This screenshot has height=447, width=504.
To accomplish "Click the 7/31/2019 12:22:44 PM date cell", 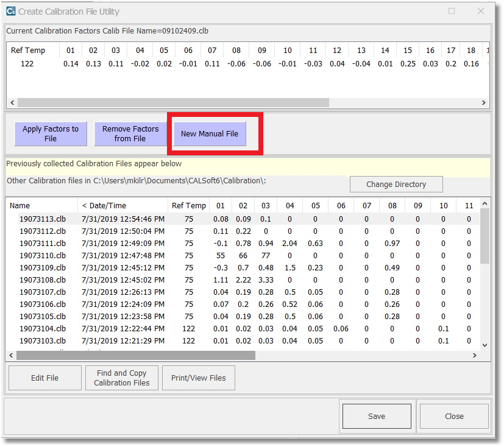I will click(x=123, y=329).
